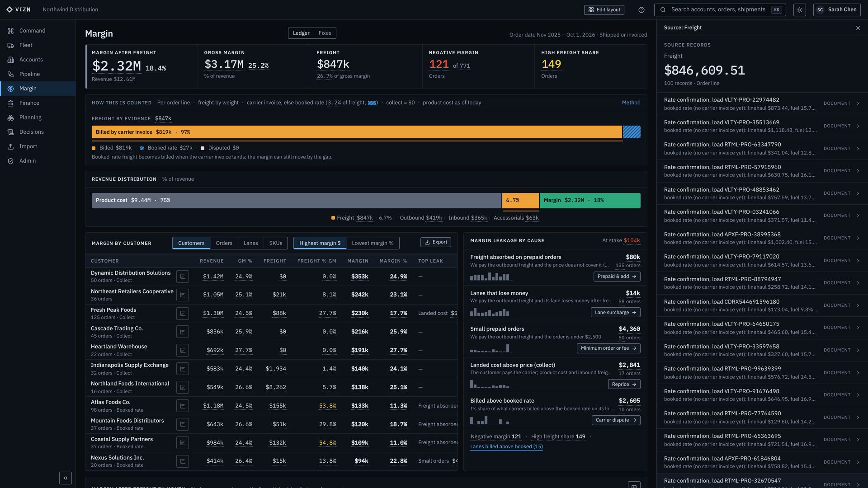Image resolution: width=868 pixels, height=488 pixels.
Task: Click the Finance bank icon
Action: (x=10, y=103)
